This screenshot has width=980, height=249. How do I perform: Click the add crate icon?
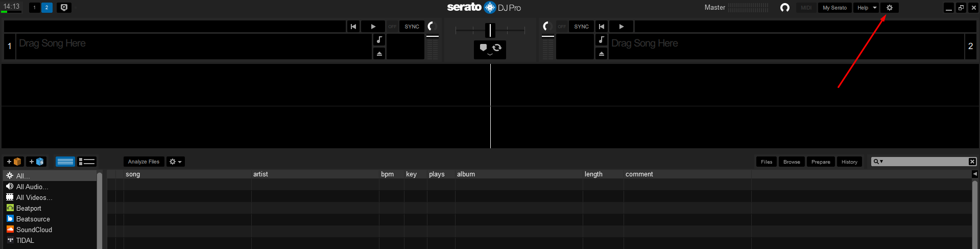14,162
